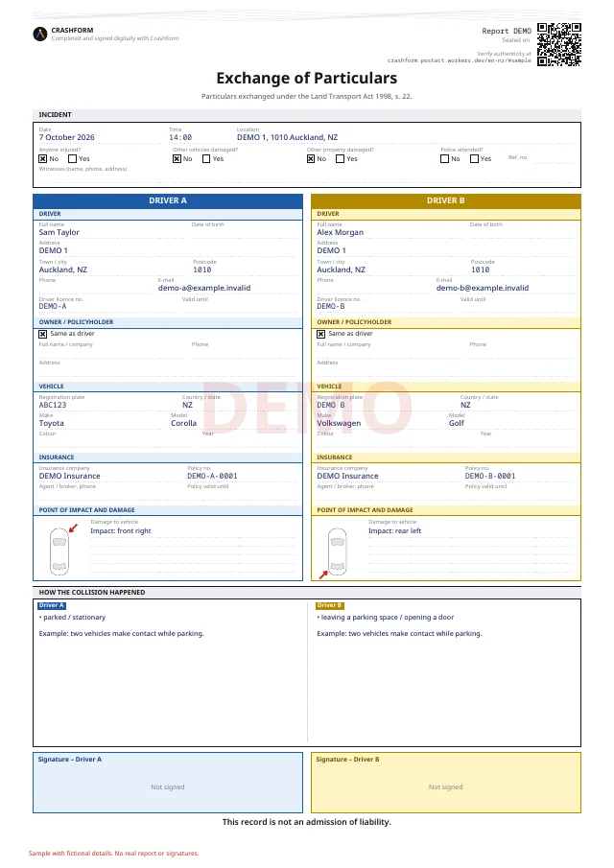Toggle Driver A 'Same as driver' checkbox
614x868 pixels.
(42, 334)
